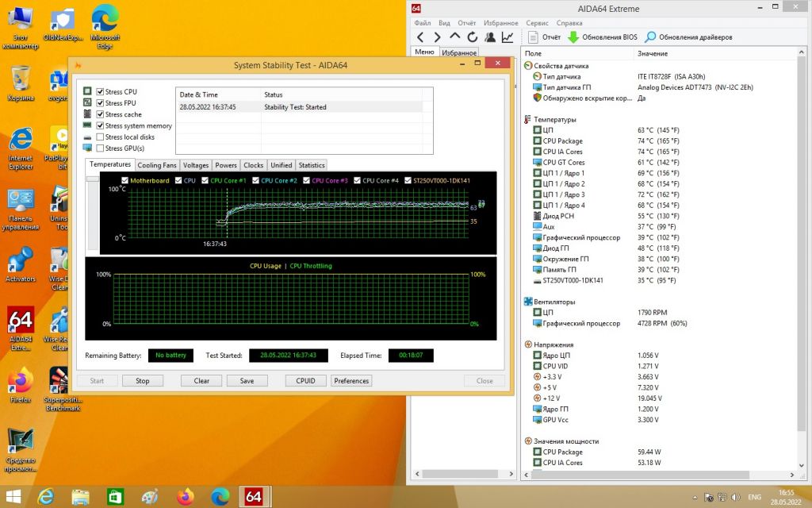Viewport: 812px width, 508px height.
Task: Open the AIDA64 graph chart icon
Action: pos(507,37)
